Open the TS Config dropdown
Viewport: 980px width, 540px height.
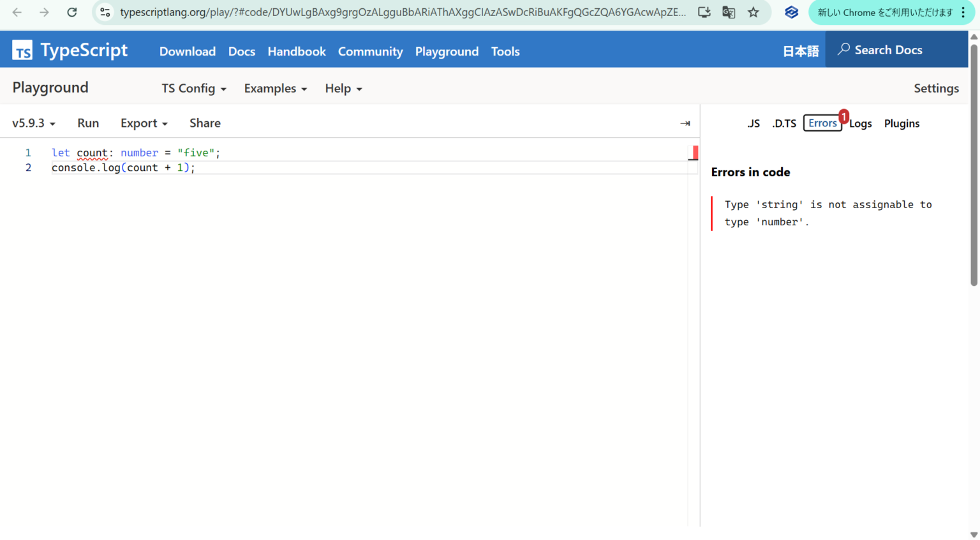click(193, 88)
